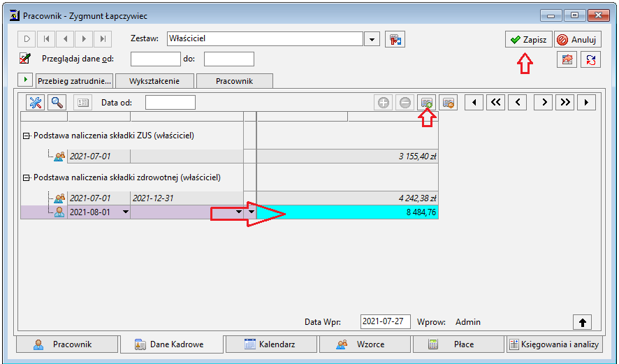619x364 pixels.
Task: Click the Anuluj cancel button
Action: pos(578,40)
